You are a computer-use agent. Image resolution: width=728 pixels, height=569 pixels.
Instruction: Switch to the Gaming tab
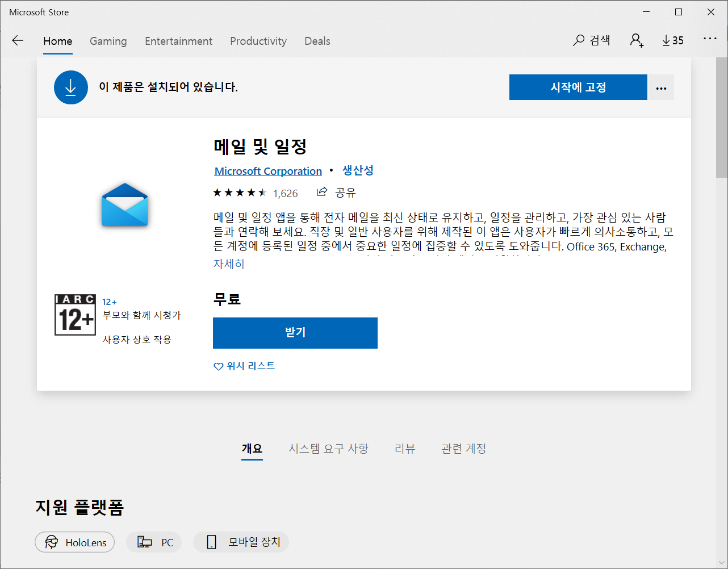(x=108, y=41)
